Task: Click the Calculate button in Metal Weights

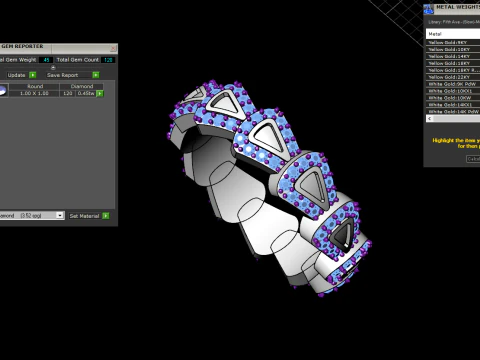Action: pos(473,159)
